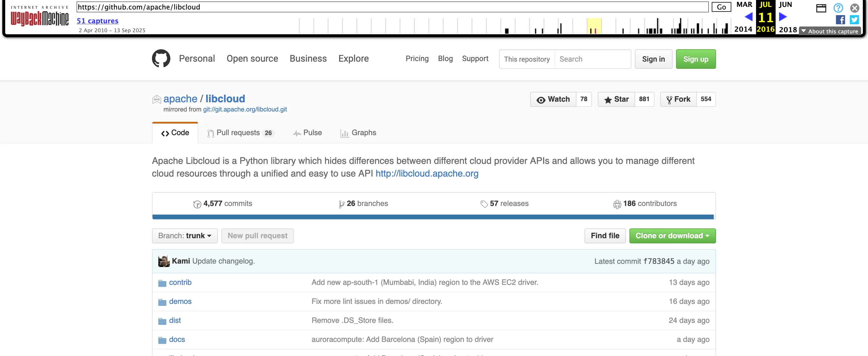Share capture on Facebook

[840, 20]
